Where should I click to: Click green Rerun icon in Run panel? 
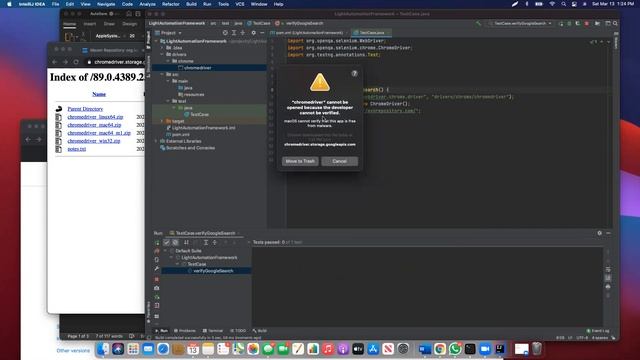click(x=157, y=242)
